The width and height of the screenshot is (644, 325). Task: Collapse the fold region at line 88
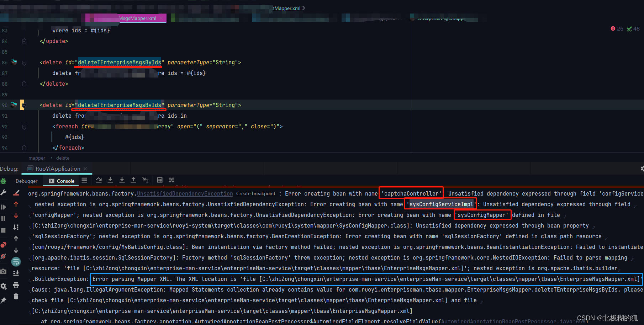pyautogui.click(x=24, y=84)
